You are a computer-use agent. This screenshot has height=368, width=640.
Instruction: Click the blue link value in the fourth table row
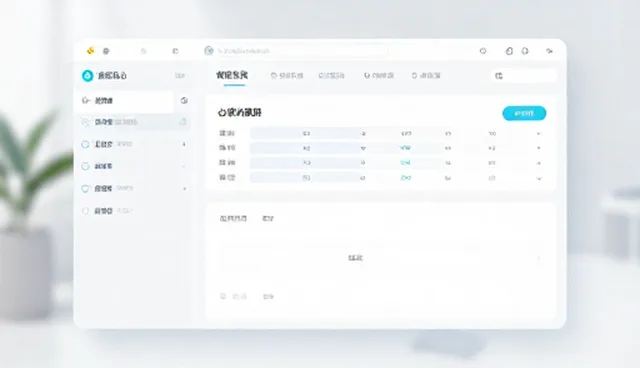406,178
